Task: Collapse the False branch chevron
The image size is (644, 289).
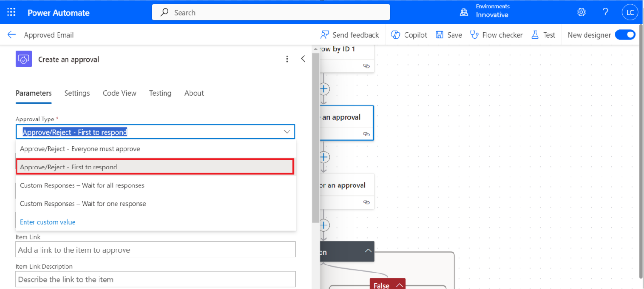Action: coord(399,285)
